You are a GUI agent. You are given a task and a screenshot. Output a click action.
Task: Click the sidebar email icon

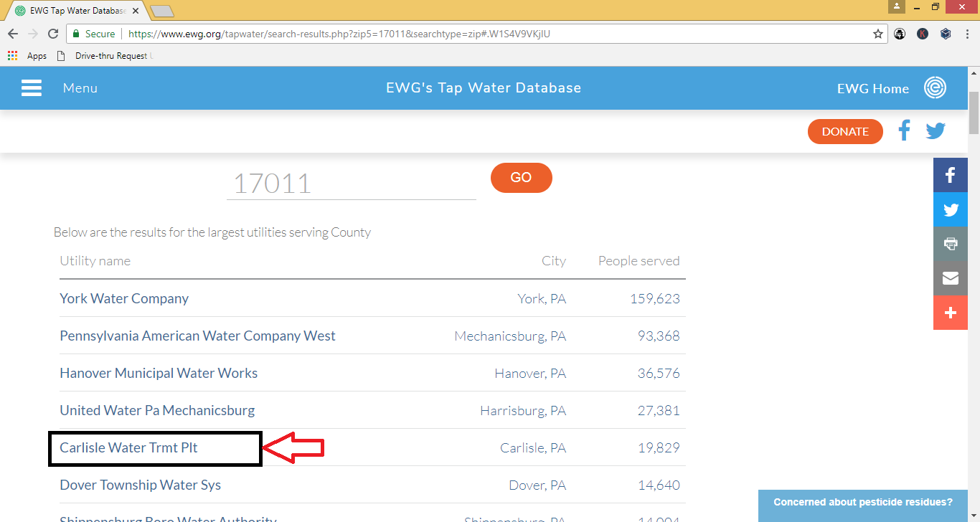[951, 278]
